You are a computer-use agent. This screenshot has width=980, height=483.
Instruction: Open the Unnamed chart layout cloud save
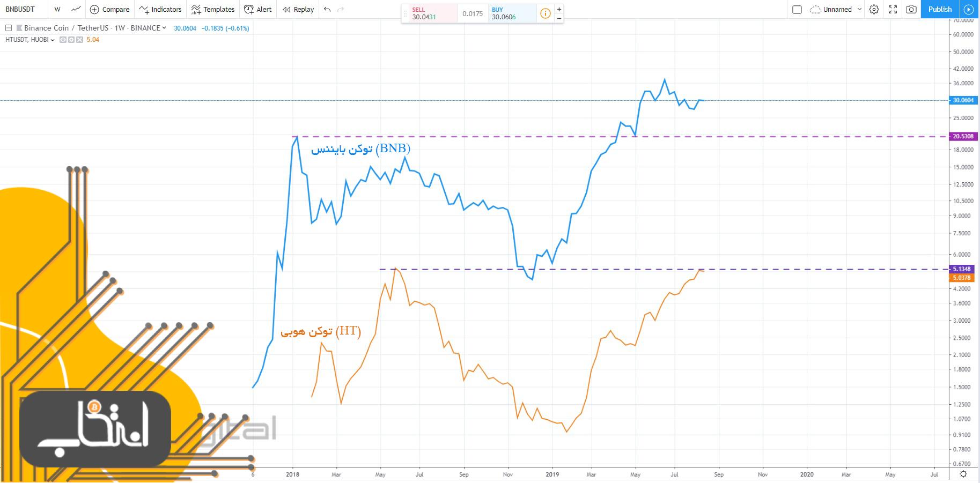[x=830, y=9]
